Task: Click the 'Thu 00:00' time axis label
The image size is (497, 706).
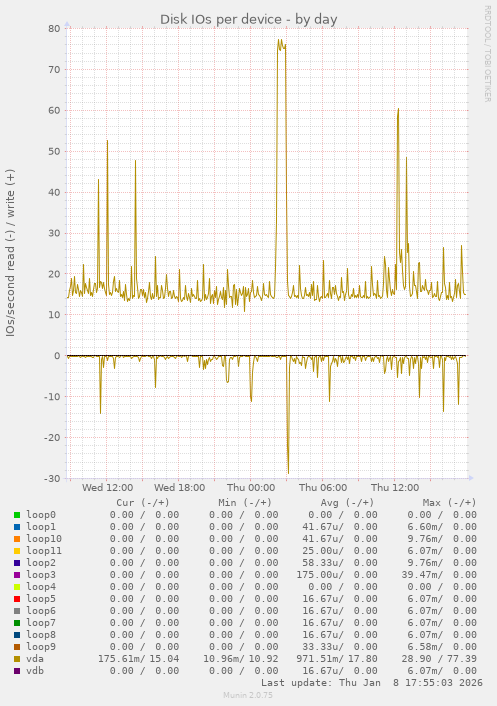Action: pos(251,488)
